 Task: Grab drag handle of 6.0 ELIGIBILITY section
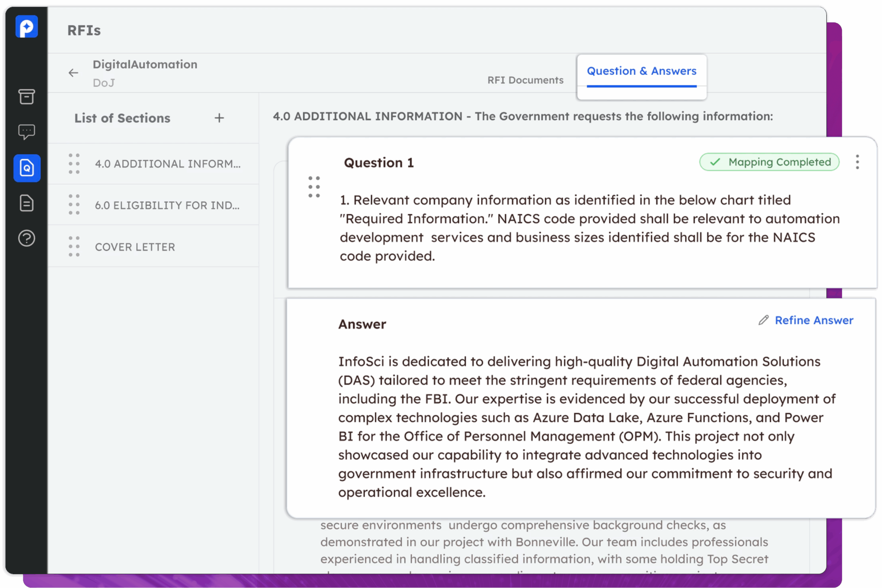click(74, 205)
